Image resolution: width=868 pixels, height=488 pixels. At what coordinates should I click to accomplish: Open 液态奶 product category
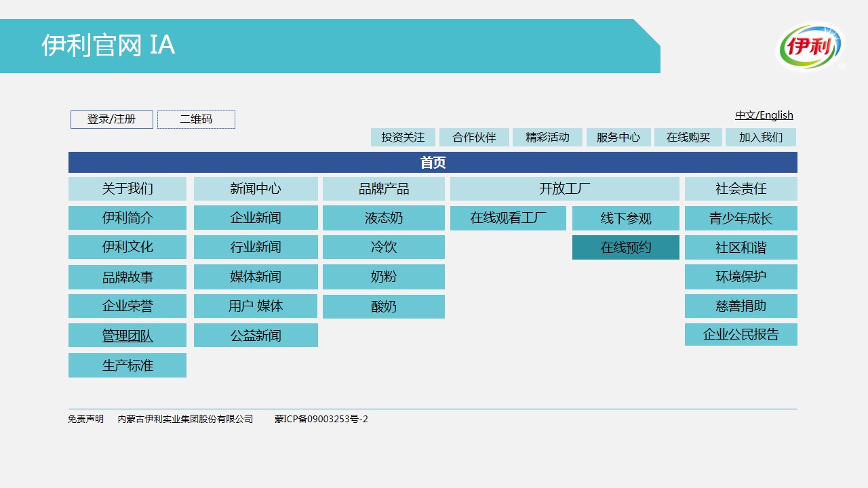coord(384,218)
